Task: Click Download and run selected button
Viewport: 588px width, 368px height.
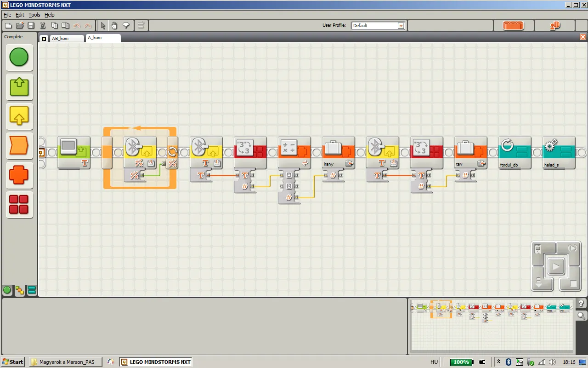Action: pyautogui.click(x=572, y=249)
